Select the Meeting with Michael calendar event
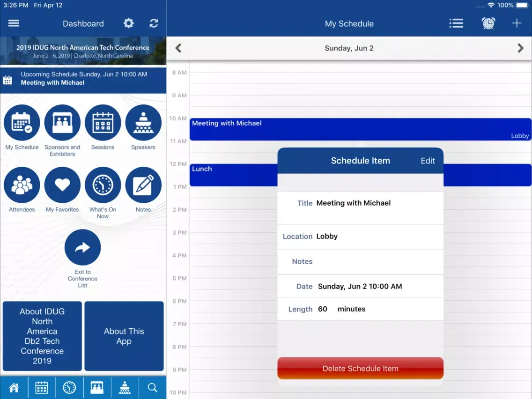532x399 pixels. click(x=360, y=129)
